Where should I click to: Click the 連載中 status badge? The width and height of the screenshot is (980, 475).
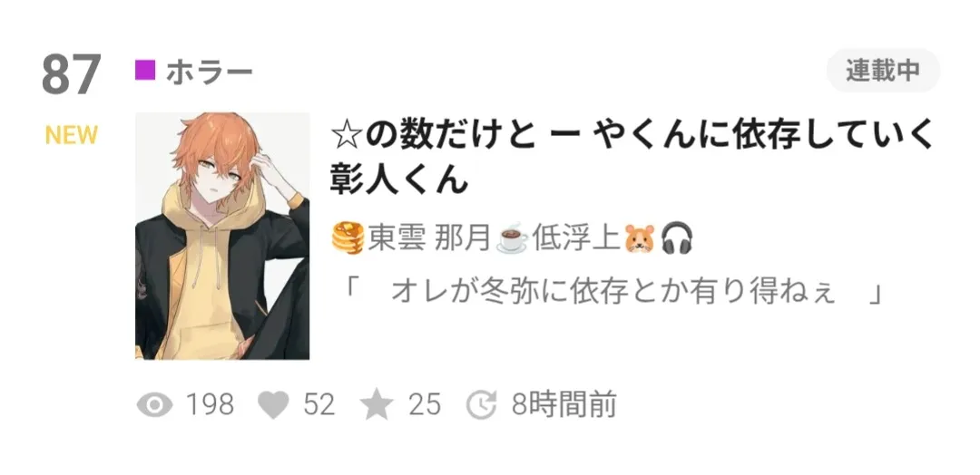[883, 71]
